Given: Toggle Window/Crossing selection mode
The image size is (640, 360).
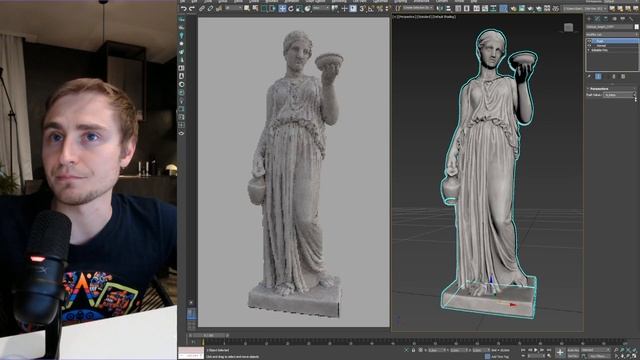Looking at the screenshot, I should (x=272, y=9).
